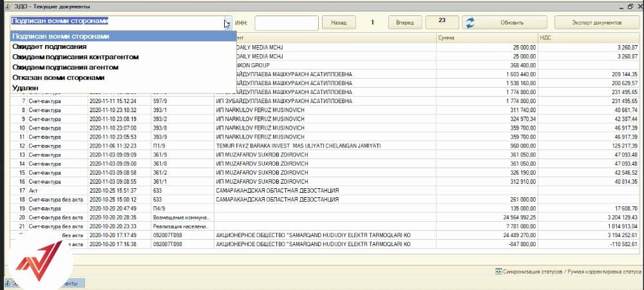Image resolution: width=644 pixels, height=290 pixels.
Task: Click the Синхронизация статусов icon in status bar
Action: pyautogui.click(x=498, y=271)
